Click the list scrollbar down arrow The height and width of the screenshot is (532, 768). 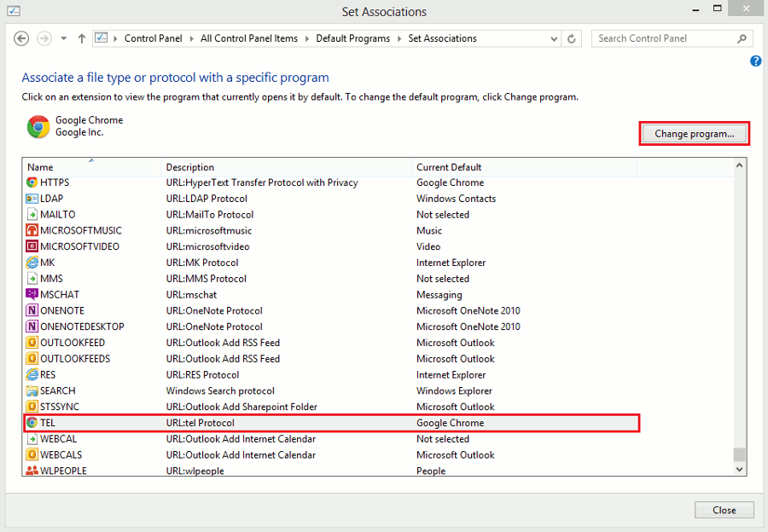click(x=739, y=469)
